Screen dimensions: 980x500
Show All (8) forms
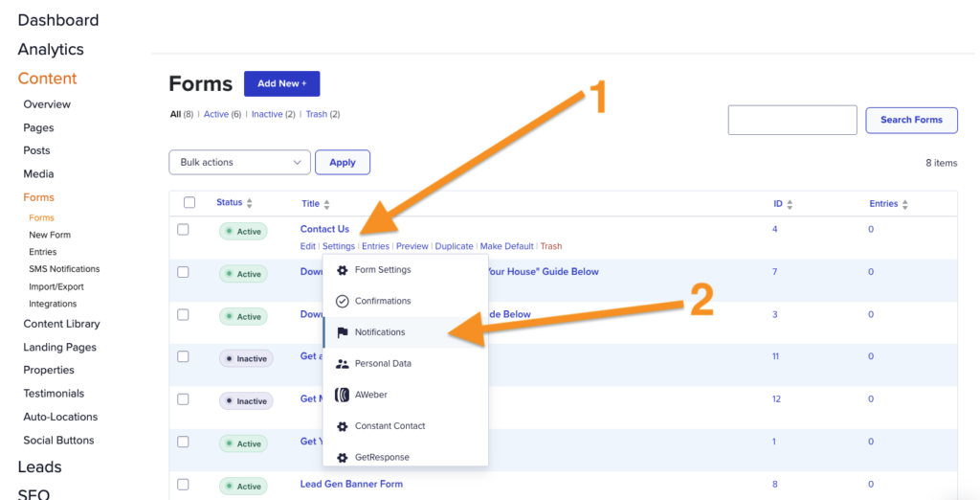coord(182,115)
